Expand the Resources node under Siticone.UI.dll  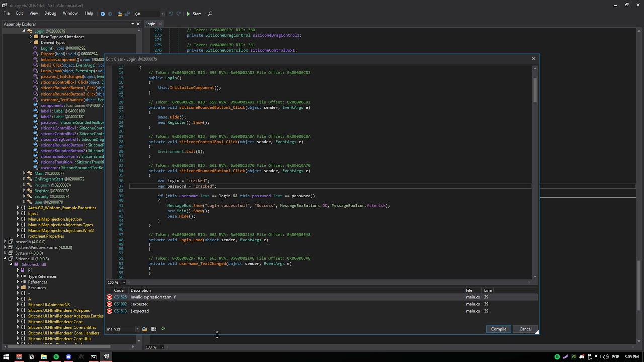click(18, 288)
